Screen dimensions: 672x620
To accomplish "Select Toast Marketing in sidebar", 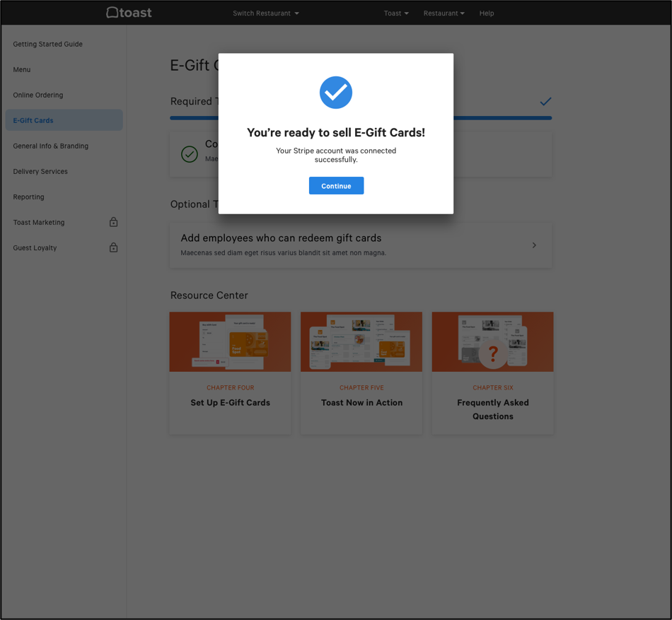I will [39, 222].
